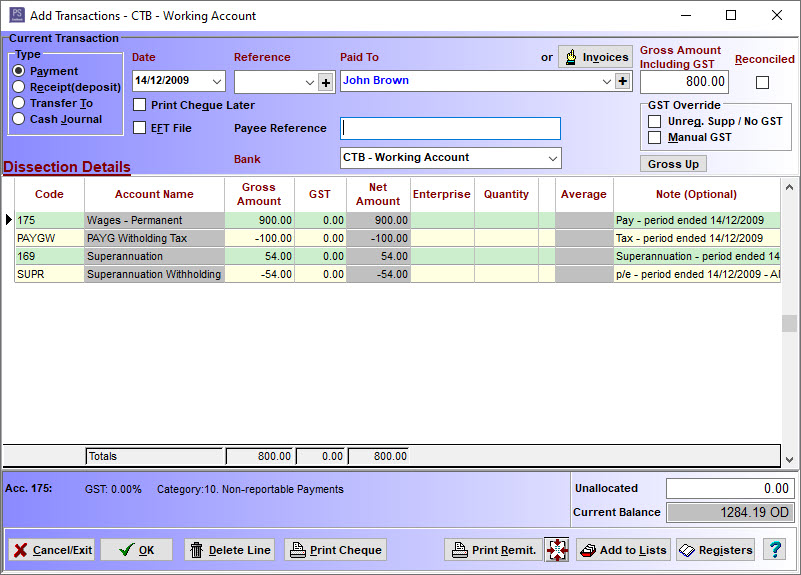
Task: Click the Dissection Details heading
Action: 67,167
